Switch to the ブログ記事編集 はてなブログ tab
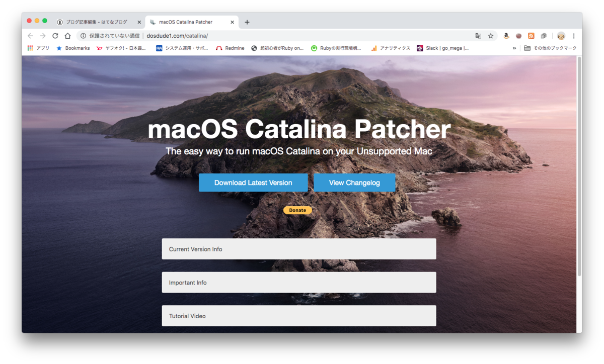Screen dimensions: 604x364 tap(99, 22)
